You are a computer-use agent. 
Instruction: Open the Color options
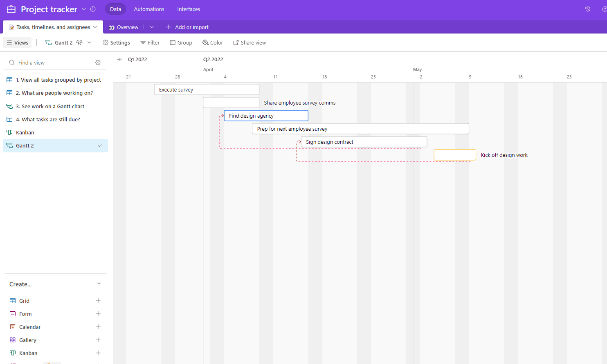(212, 42)
